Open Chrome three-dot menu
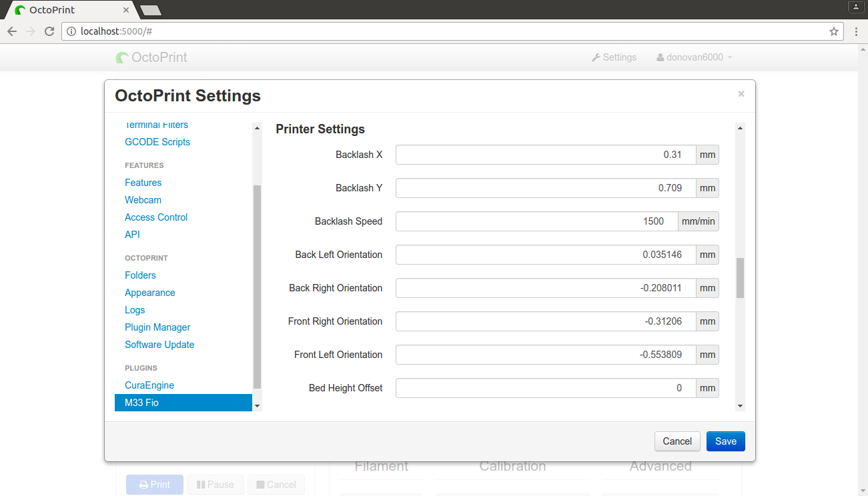The image size is (868, 496). pos(856,31)
